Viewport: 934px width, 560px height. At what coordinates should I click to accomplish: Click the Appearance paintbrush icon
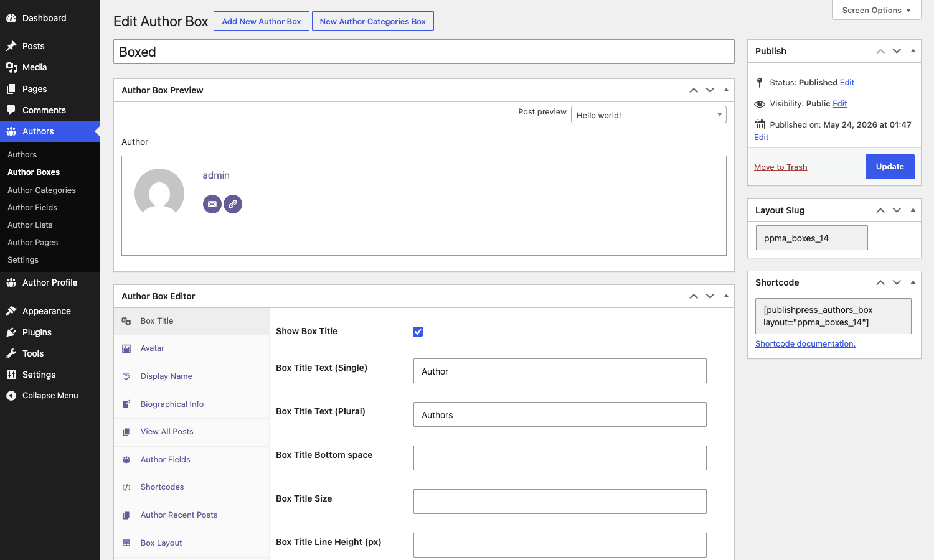tap(11, 311)
